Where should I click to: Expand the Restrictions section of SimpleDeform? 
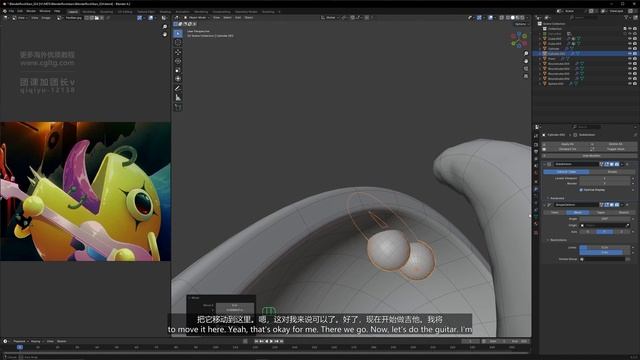click(558, 240)
